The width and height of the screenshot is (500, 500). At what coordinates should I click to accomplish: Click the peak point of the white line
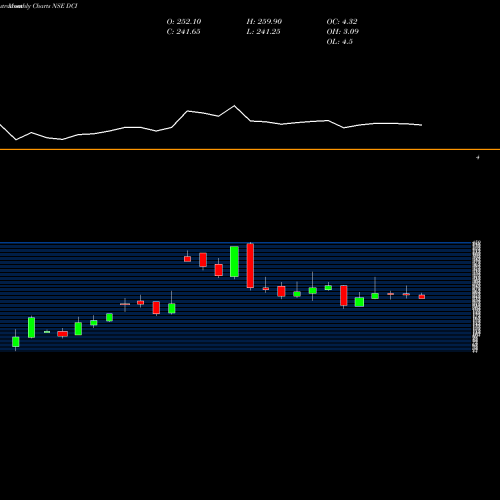pos(234,106)
